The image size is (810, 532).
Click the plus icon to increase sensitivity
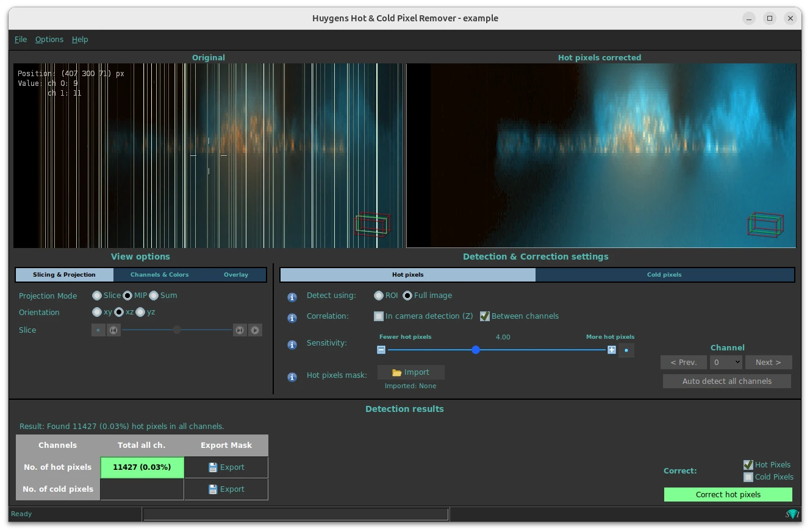pos(611,350)
